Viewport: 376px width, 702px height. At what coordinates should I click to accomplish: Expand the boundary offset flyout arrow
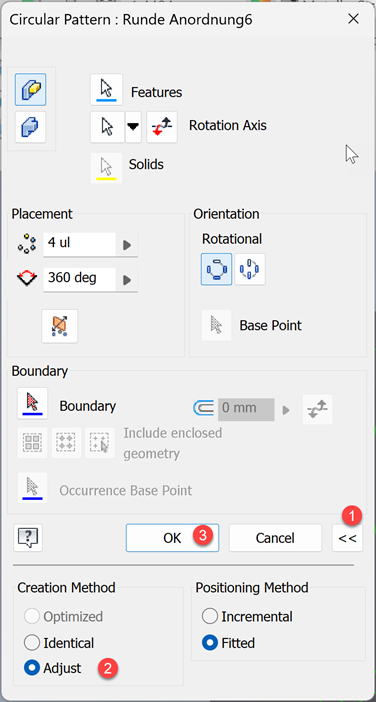coord(286,410)
